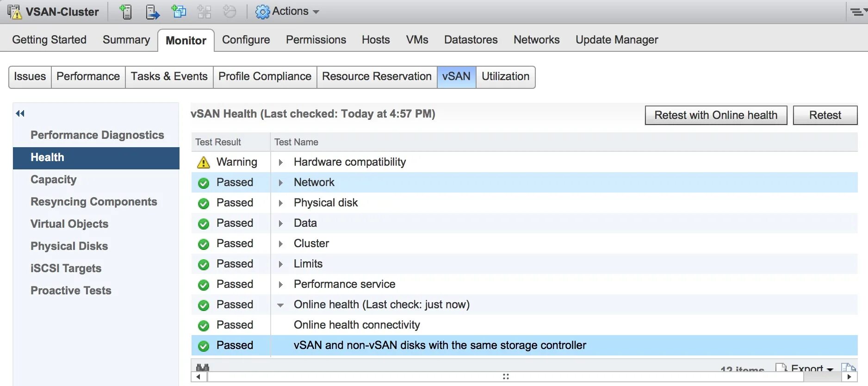Viewport: 868px width, 386px height.
Task: Expand the Cluster test group
Action: tap(280, 244)
